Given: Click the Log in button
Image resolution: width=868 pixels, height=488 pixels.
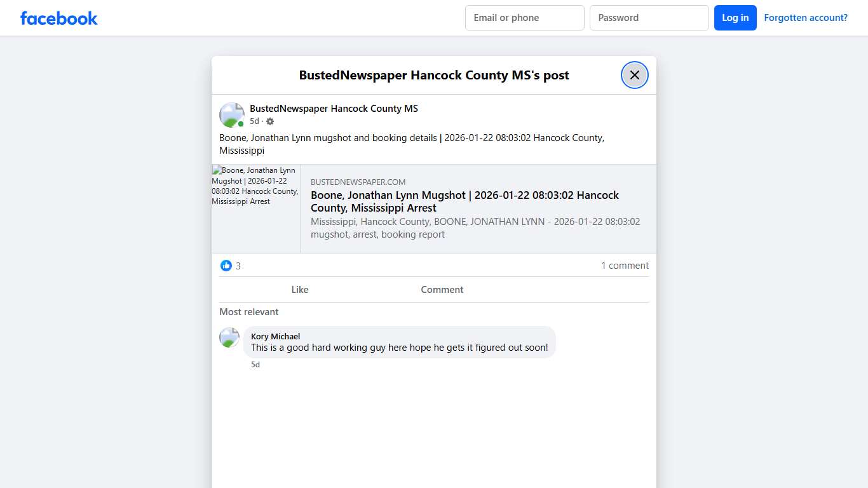Looking at the screenshot, I should point(735,18).
